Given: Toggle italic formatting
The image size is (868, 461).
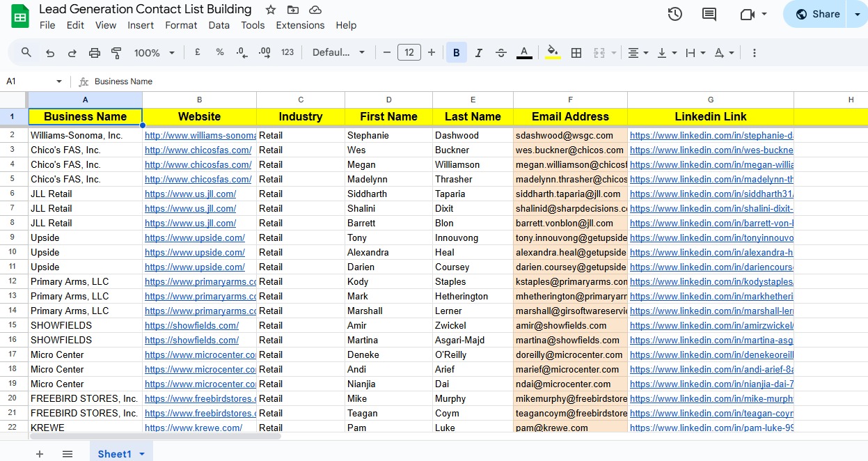Looking at the screenshot, I should click(x=479, y=52).
